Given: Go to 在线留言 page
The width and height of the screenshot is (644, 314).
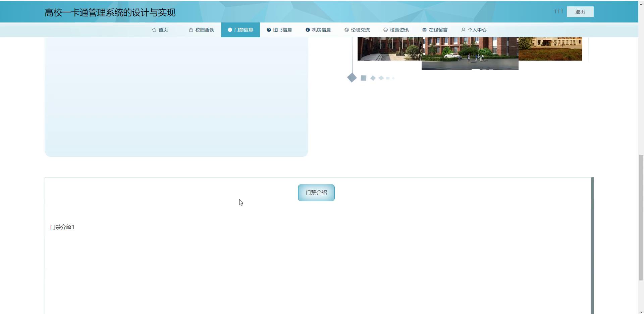Looking at the screenshot, I should point(435,30).
